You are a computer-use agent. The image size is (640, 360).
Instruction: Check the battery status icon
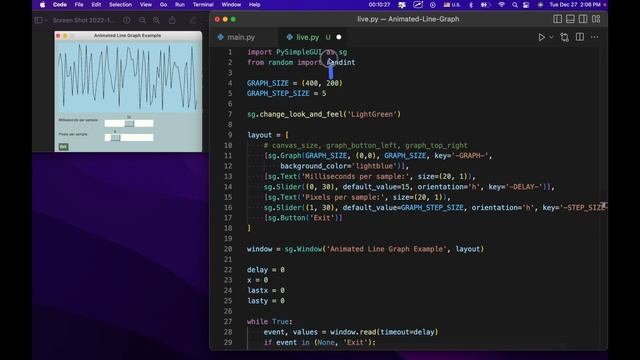tap(485, 5)
